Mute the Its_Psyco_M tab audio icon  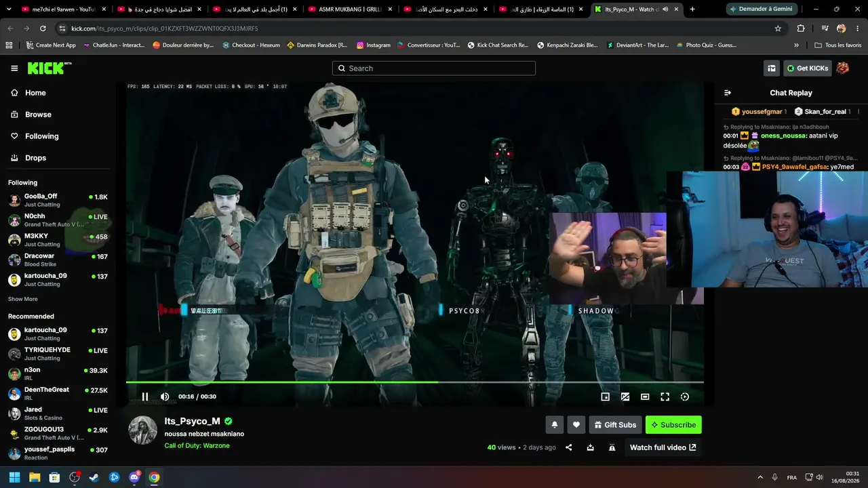(x=665, y=9)
